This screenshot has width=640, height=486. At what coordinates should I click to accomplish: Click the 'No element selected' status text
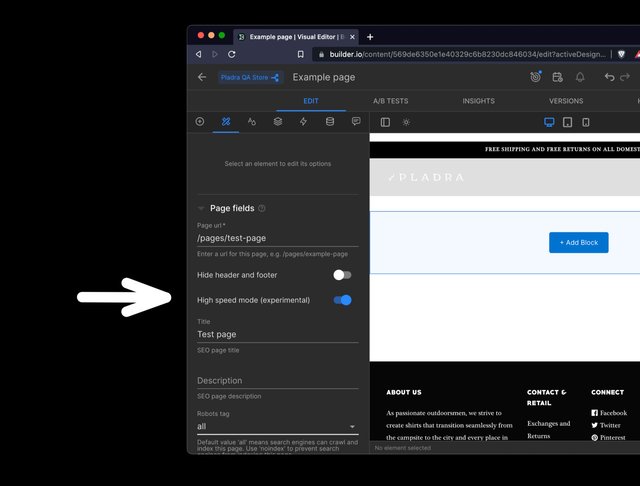tap(402, 448)
